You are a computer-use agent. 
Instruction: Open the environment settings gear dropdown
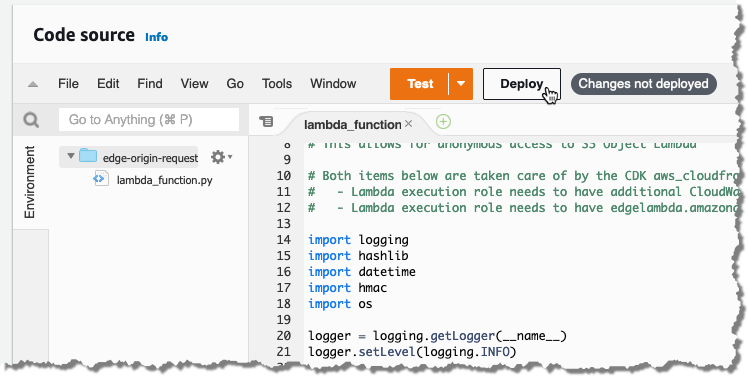tap(221, 157)
